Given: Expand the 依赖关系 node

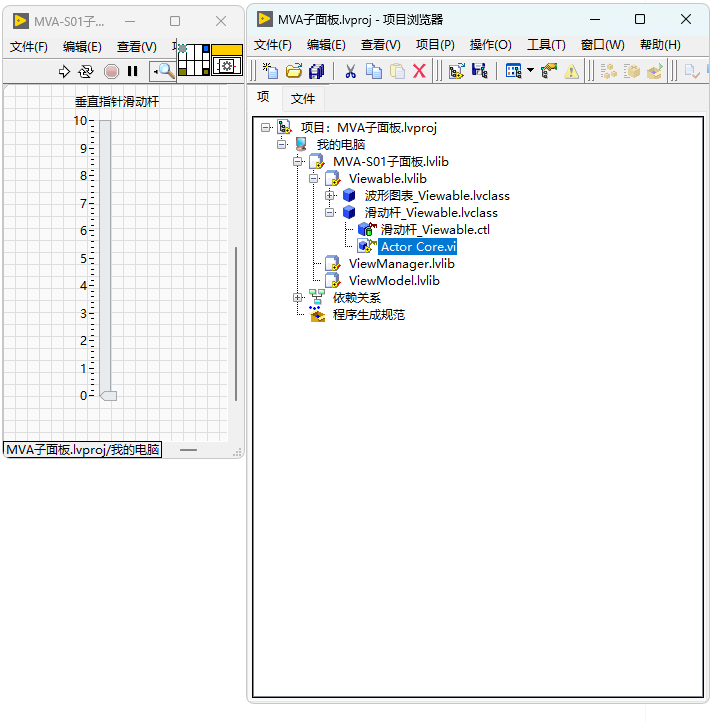Looking at the screenshot, I should click(x=298, y=298).
